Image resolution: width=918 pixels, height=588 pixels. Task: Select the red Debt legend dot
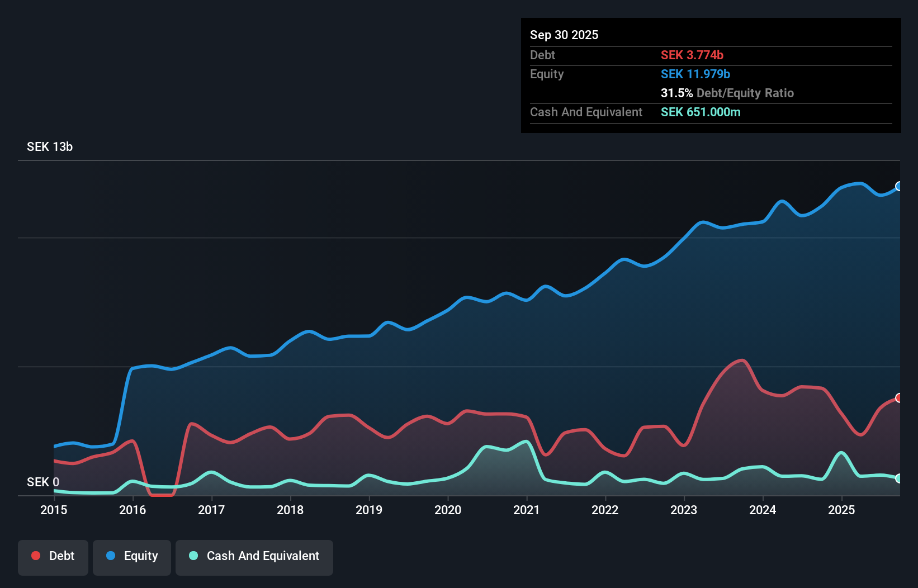pos(36,556)
